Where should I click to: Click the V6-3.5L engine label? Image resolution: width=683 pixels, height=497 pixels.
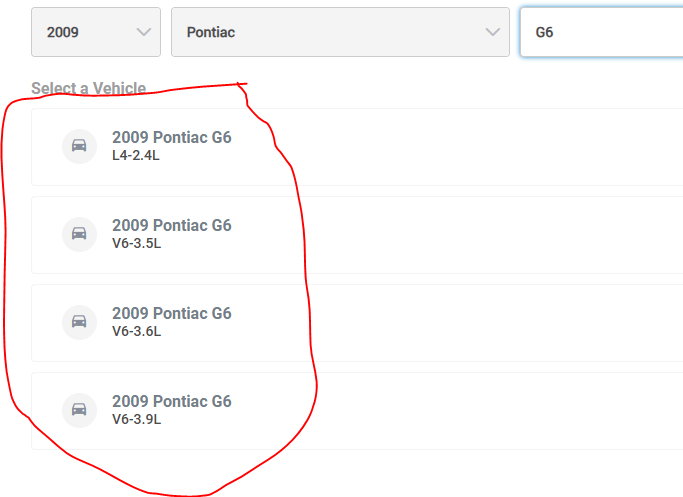tap(136, 243)
